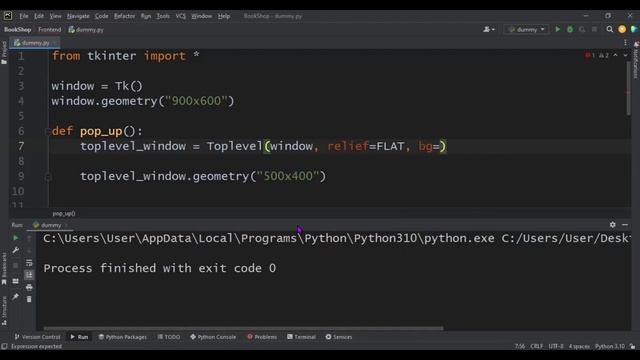640x360 pixels.
Task: Click the CRLF line separator in the status bar
Action: tap(536, 346)
